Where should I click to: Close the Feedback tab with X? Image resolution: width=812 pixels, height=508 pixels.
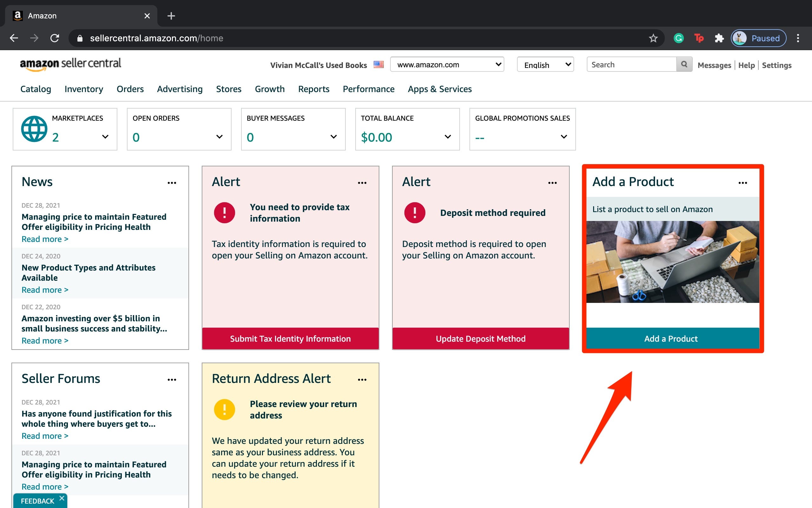62,498
